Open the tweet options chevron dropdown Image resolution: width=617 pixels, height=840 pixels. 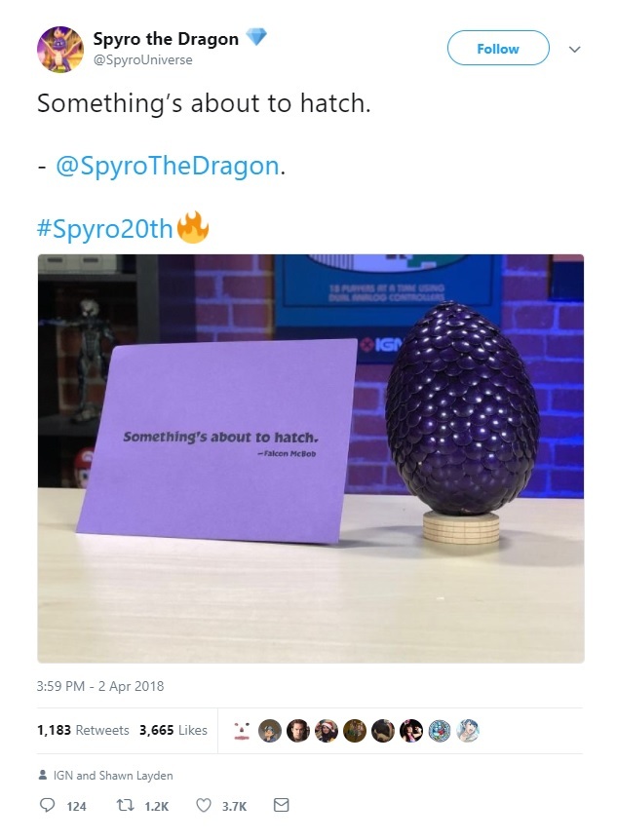(x=575, y=50)
